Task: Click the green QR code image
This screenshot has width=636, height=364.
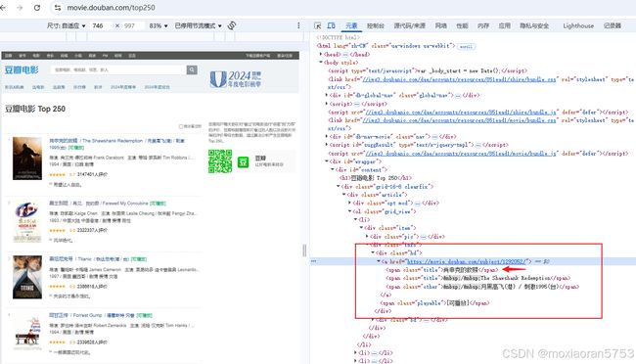Action: coord(220,161)
